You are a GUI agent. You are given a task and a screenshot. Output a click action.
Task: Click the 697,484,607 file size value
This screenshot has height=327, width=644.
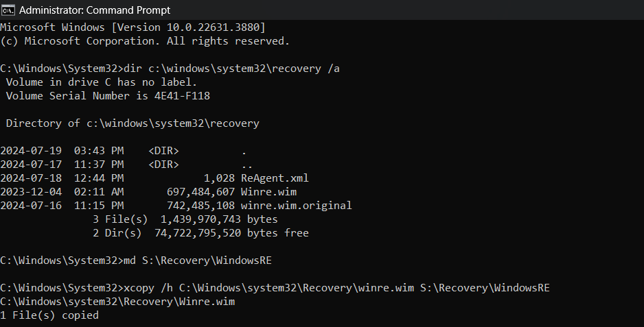click(x=201, y=192)
